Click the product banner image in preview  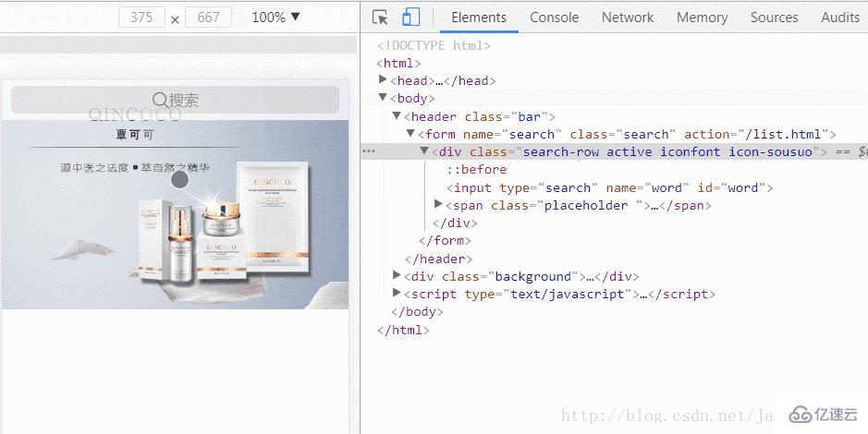coord(175,214)
